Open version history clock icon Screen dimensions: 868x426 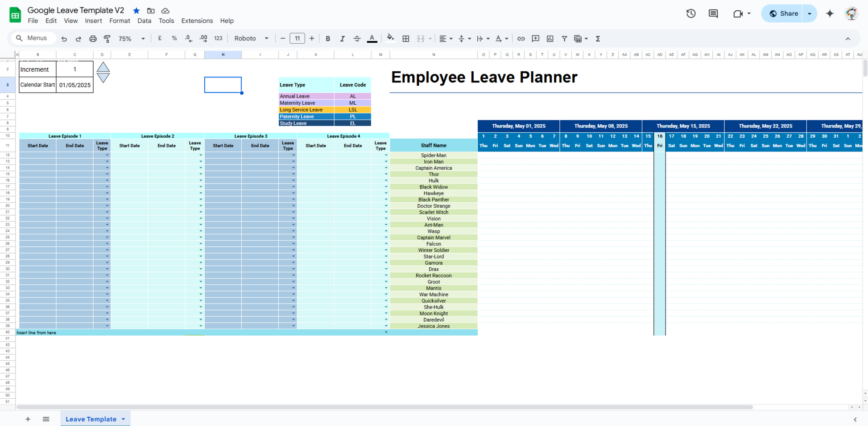click(690, 14)
